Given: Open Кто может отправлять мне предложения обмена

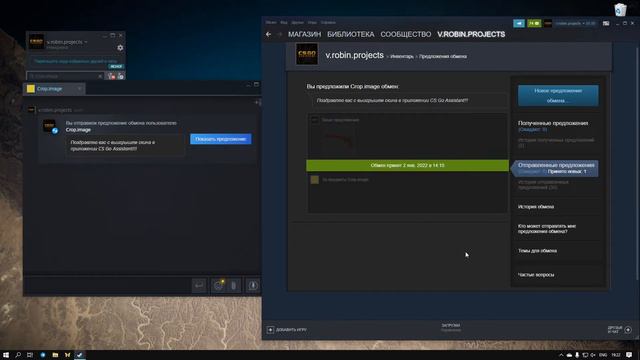Looking at the screenshot, I should click(547, 229).
